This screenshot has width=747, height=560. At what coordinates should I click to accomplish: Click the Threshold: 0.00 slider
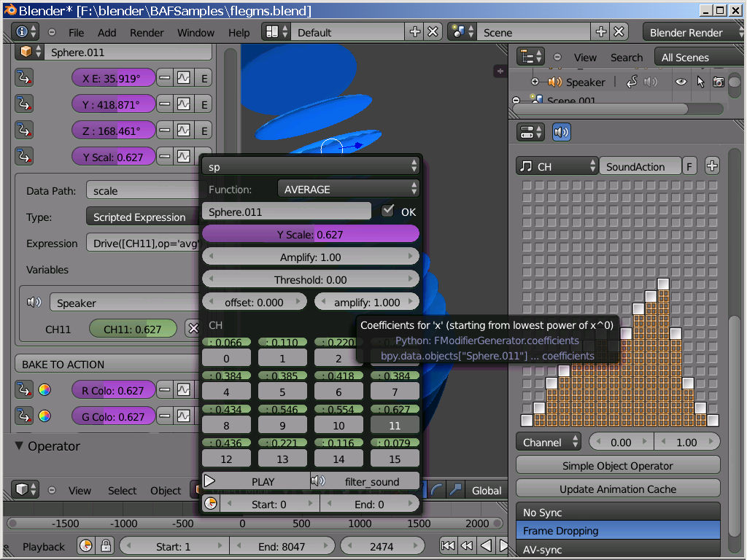(x=311, y=279)
